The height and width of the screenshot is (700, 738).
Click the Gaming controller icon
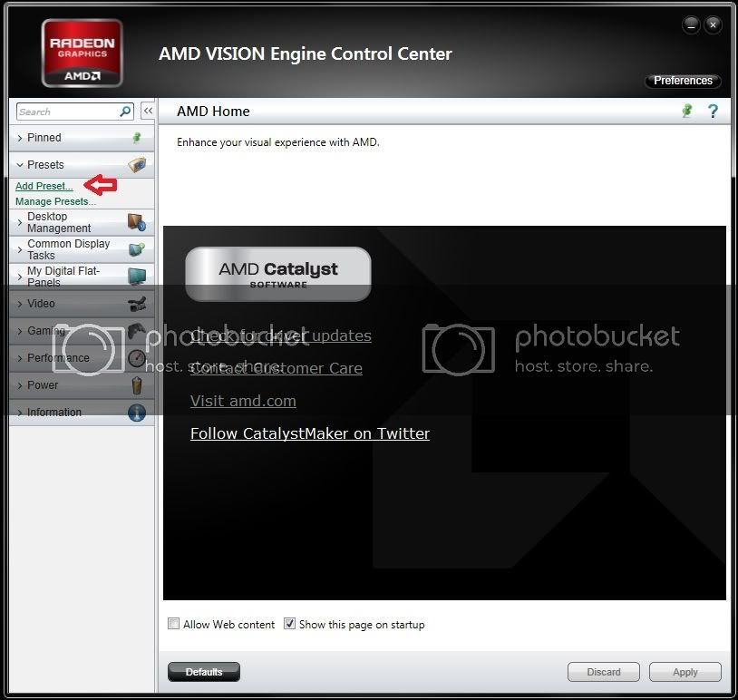click(137, 330)
